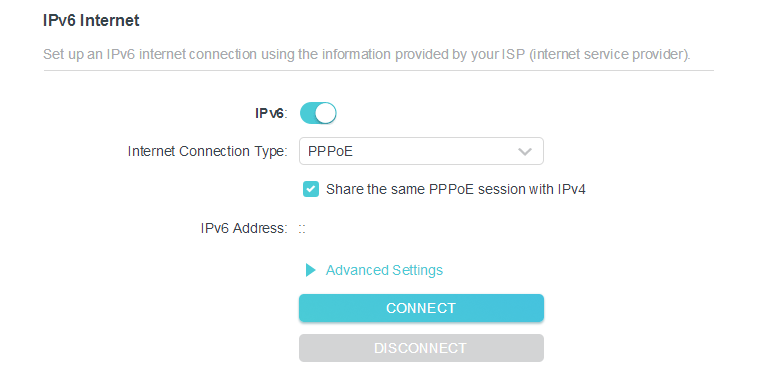
Task: Click the IPv6 Address value "::"
Action: point(302,229)
